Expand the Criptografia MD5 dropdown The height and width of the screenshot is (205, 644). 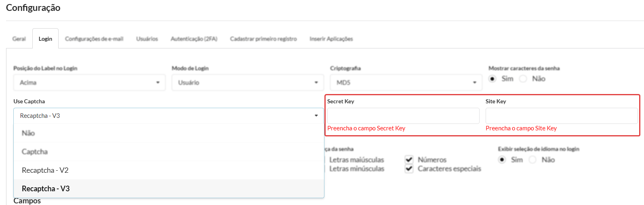point(406,83)
